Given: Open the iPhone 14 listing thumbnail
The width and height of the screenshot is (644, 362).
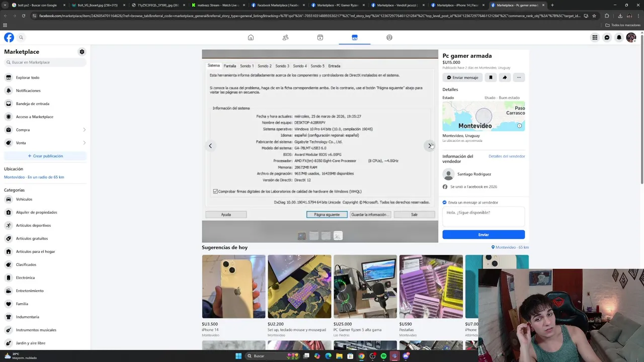Looking at the screenshot, I should pos(233,287).
